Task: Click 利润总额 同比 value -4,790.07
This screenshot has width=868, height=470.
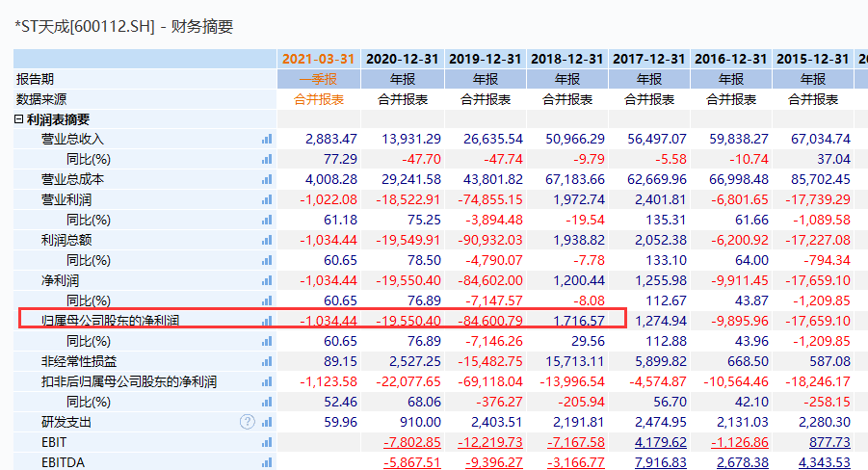Action: (x=494, y=260)
